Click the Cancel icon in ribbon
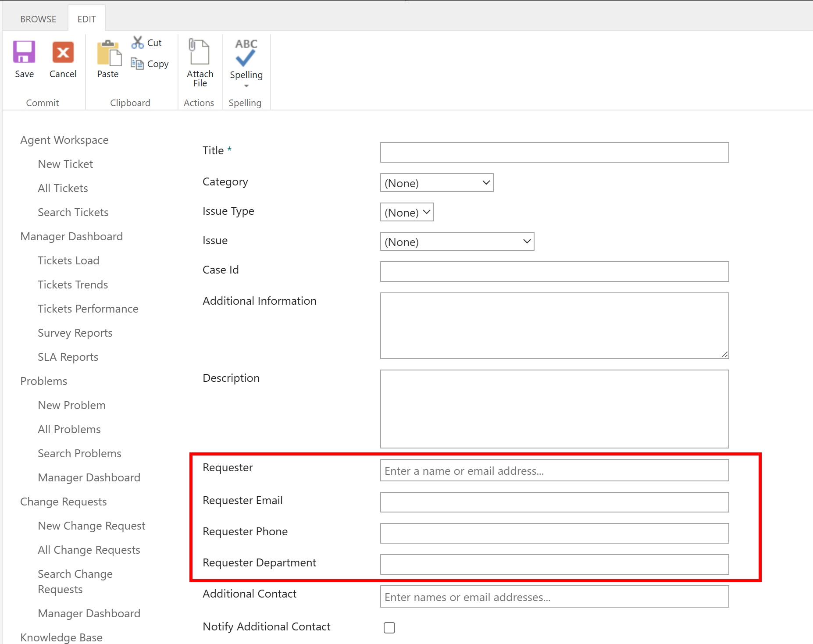Viewport: 813px width, 644px height. [63, 52]
